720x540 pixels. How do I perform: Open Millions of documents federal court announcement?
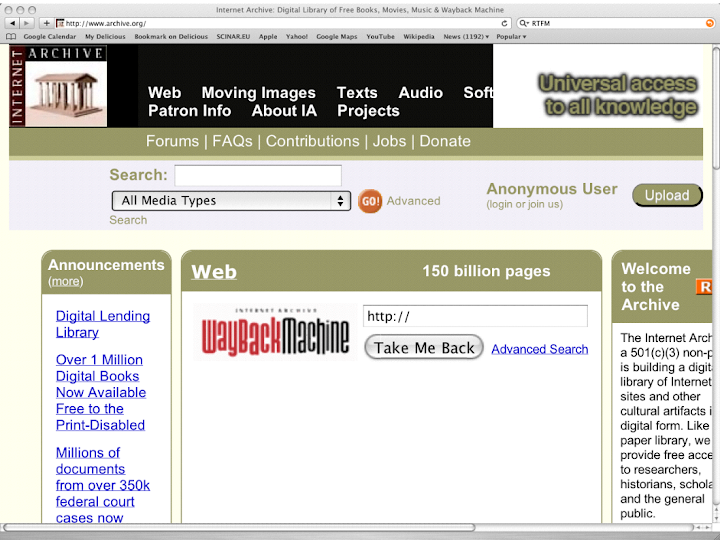pyautogui.click(x=103, y=485)
